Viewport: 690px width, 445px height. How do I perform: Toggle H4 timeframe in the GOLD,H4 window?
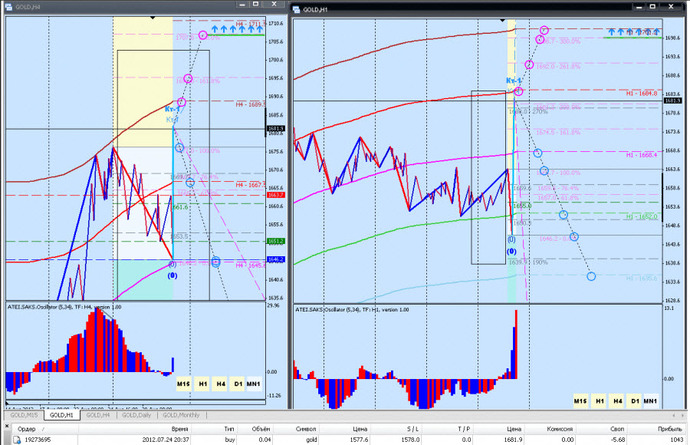coord(220,384)
